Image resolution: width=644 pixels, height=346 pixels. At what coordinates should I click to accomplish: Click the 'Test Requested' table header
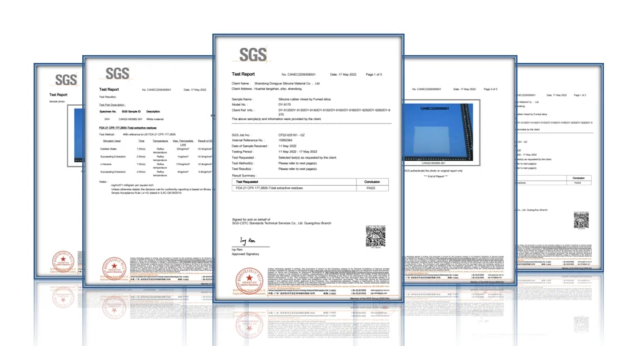247,182
